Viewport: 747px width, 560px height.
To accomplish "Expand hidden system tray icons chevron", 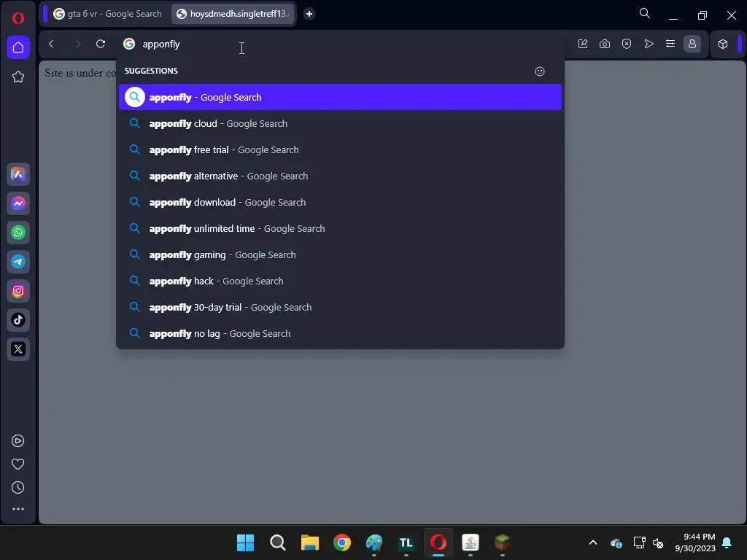I will pyautogui.click(x=593, y=542).
